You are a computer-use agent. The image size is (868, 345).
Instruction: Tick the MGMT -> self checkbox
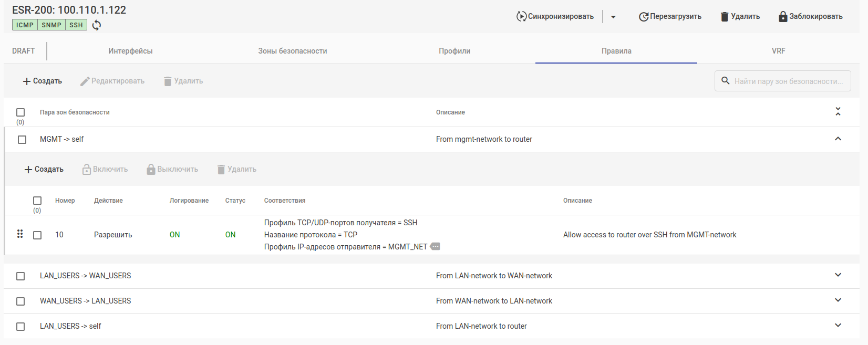coord(22,140)
